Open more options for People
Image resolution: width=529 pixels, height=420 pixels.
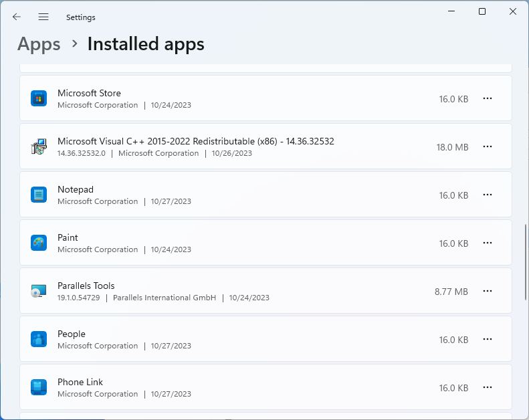tap(488, 339)
